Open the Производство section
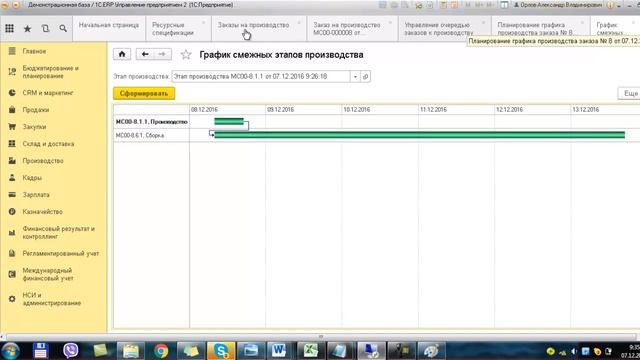The height and width of the screenshot is (360, 640). click(x=43, y=161)
